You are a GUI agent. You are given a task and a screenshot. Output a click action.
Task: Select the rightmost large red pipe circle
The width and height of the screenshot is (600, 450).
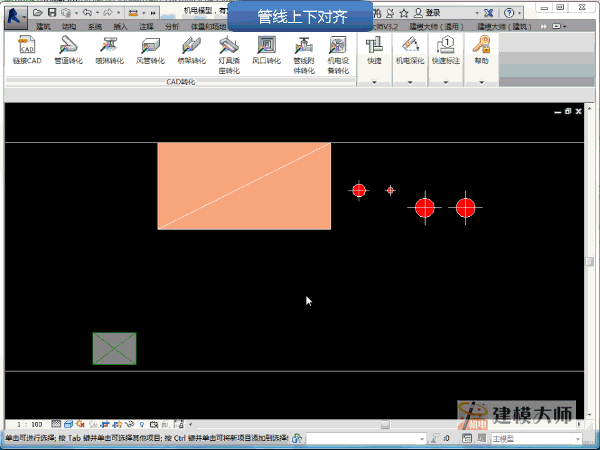(x=465, y=208)
